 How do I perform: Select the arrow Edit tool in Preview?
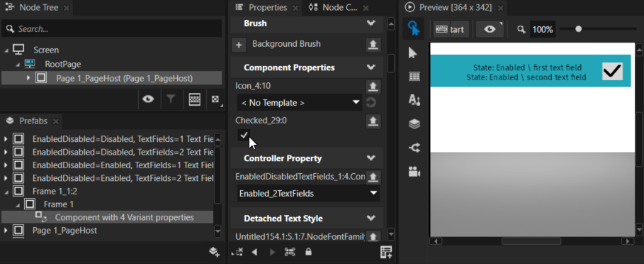(x=413, y=53)
